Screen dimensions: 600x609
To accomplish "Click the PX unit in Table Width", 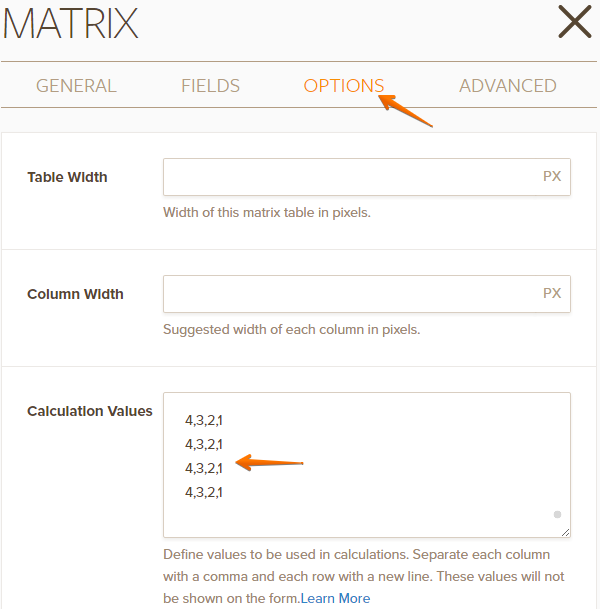I will [x=552, y=177].
